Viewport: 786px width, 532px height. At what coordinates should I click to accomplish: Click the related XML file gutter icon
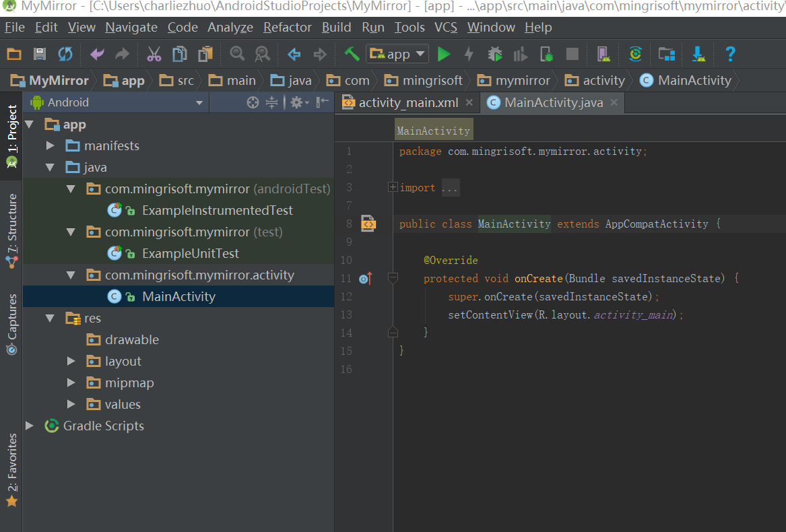pos(368,224)
